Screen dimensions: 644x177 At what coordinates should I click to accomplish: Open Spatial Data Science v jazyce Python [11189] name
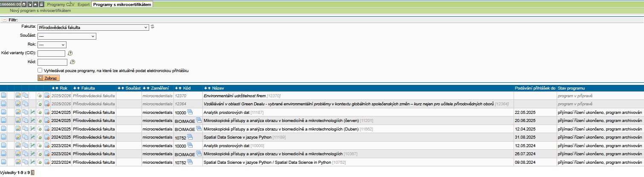pyautogui.click(x=237, y=137)
